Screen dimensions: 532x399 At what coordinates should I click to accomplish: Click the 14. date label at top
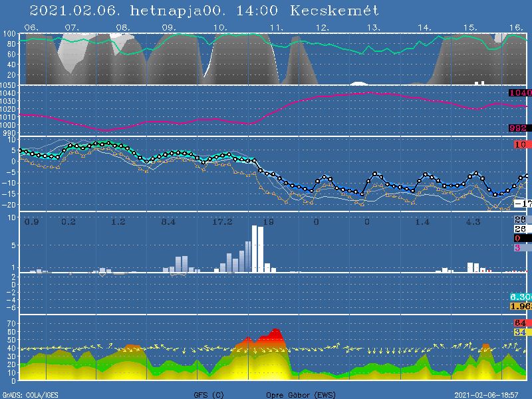424,27
